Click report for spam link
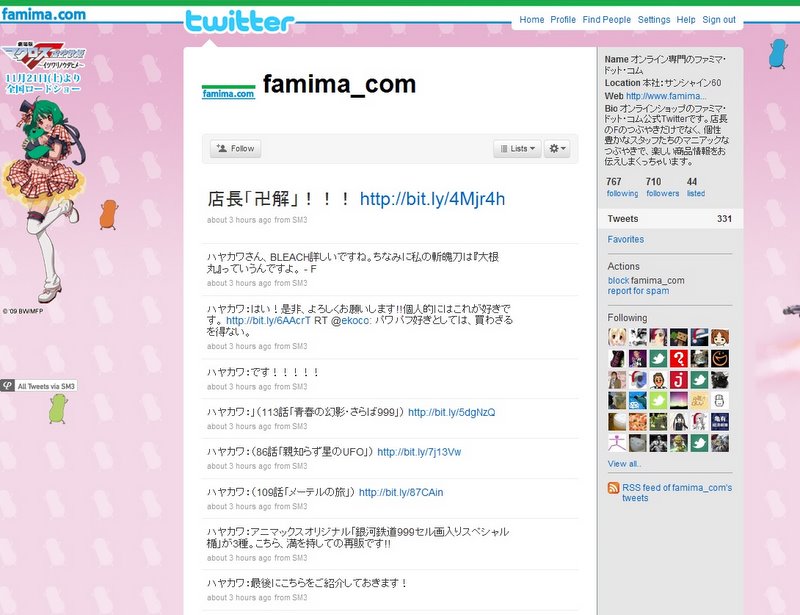This screenshot has width=800, height=615. pos(638,291)
